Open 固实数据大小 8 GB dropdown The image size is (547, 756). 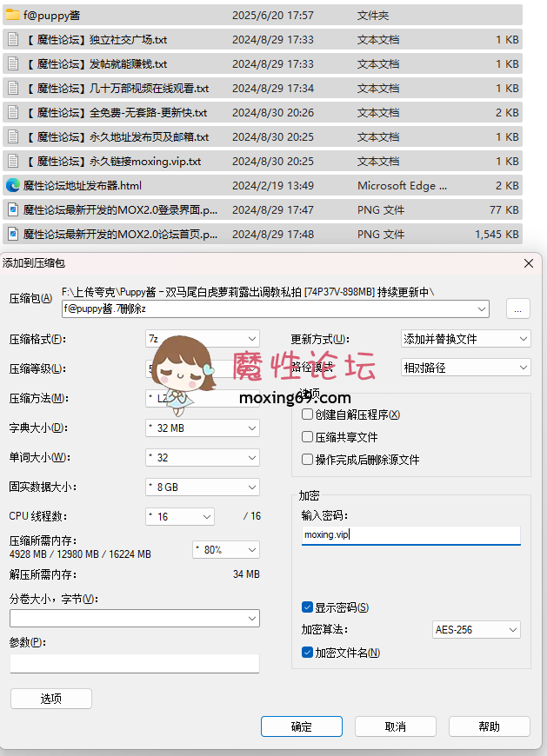pyautogui.click(x=203, y=487)
